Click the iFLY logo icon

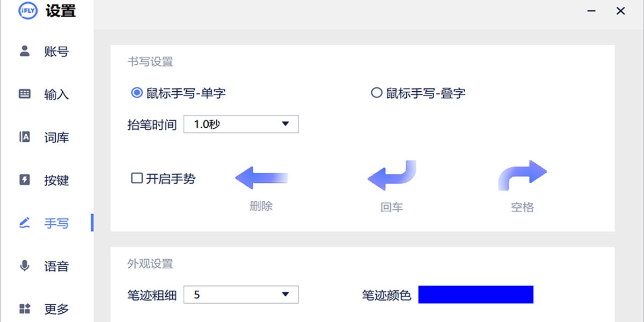point(28,11)
